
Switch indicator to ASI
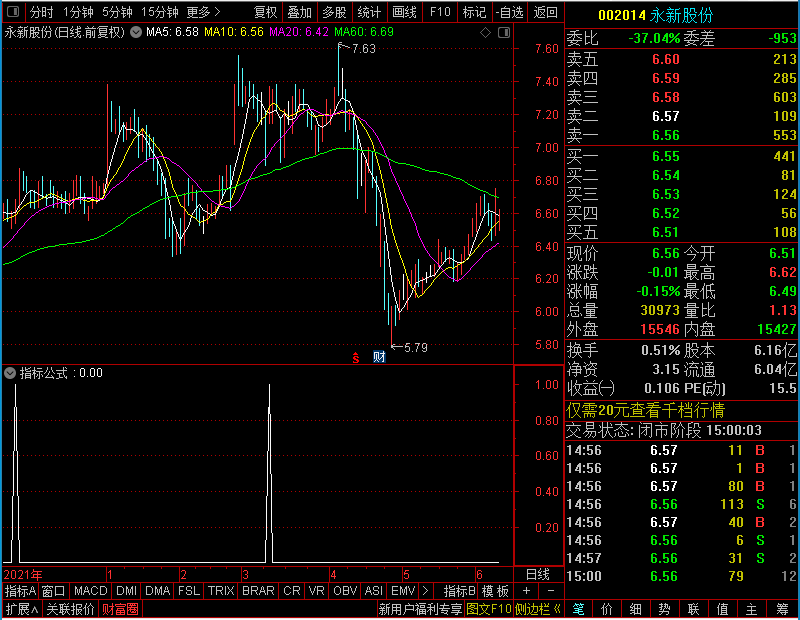(373, 591)
